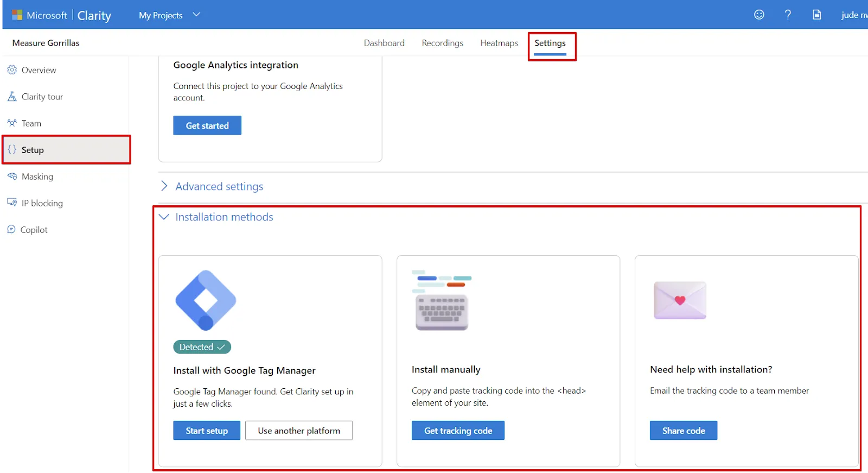Screen dimensions: 868x473
Task: Click the Get tracking code button
Action: click(x=458, y=431)
